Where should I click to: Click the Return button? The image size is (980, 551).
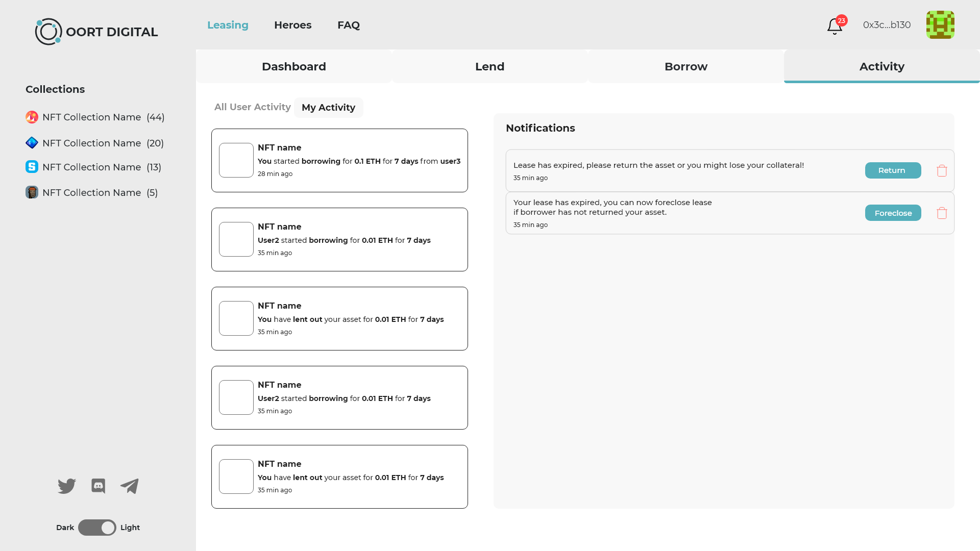(893, 170)
